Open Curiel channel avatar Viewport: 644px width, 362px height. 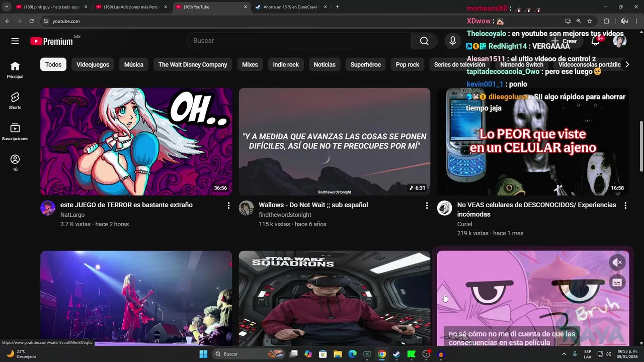point(444,208)
